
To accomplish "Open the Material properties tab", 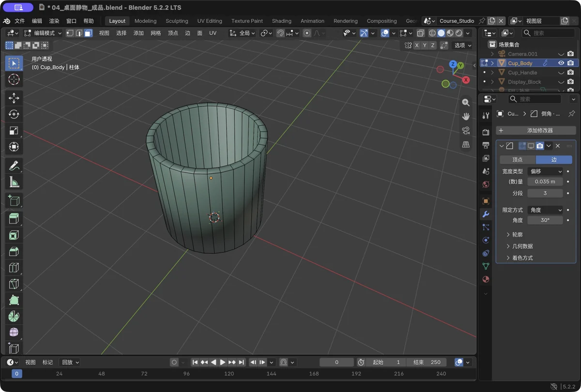I will [486, 279].
